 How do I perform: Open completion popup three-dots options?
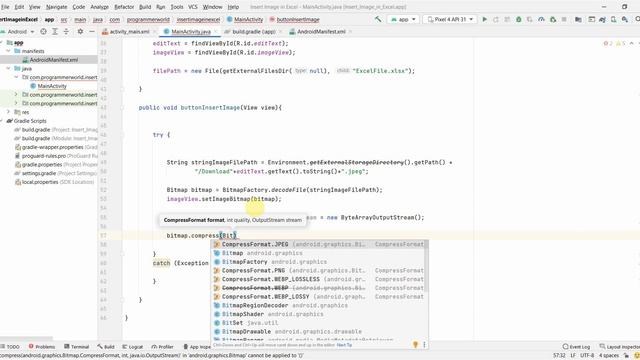424,345
